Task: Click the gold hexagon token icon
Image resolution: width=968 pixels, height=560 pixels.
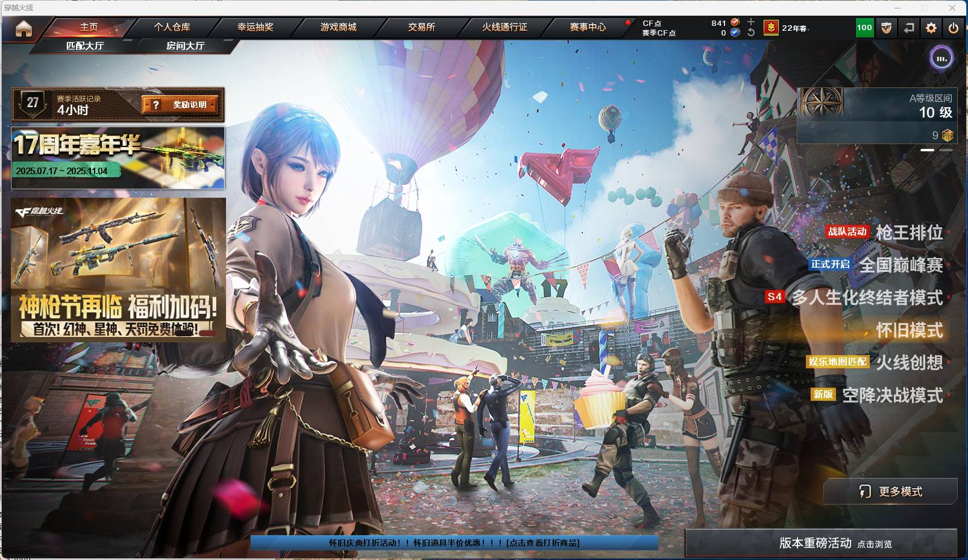Action: [948, 135]
